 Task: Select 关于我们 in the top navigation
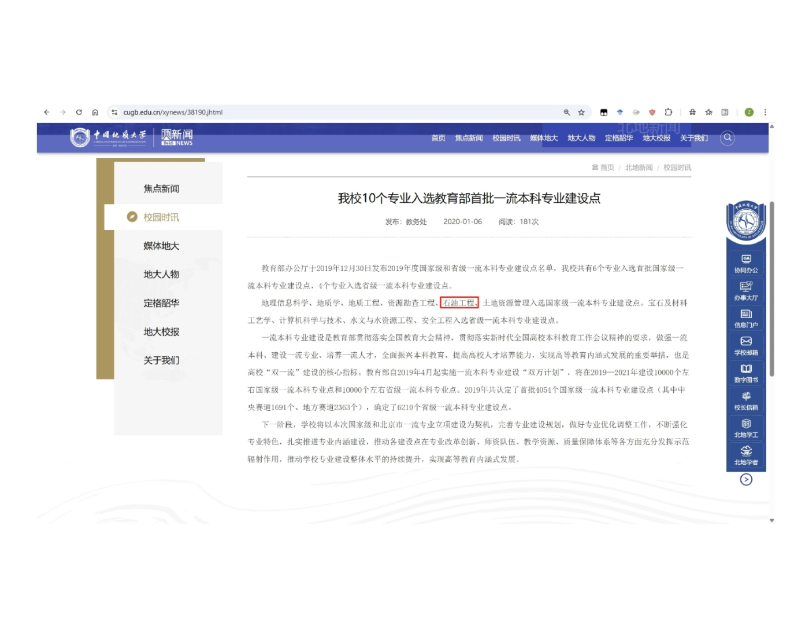point(693,138)
